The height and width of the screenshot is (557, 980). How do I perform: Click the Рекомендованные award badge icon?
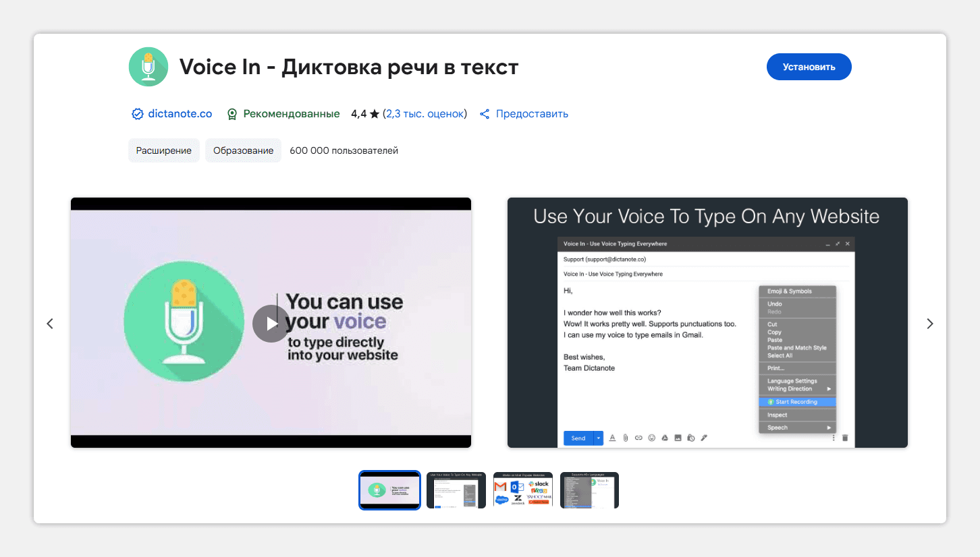(x=232, y=114)
